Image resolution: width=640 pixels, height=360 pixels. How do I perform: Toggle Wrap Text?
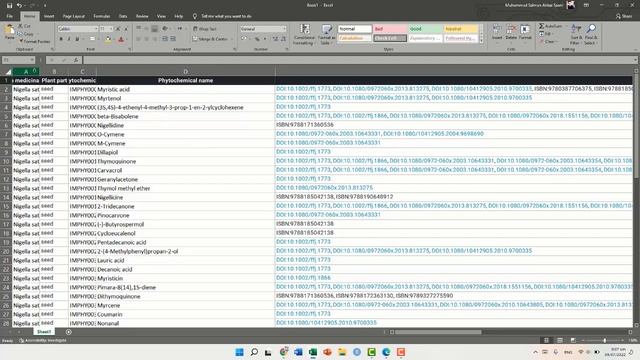coord(205,29)
